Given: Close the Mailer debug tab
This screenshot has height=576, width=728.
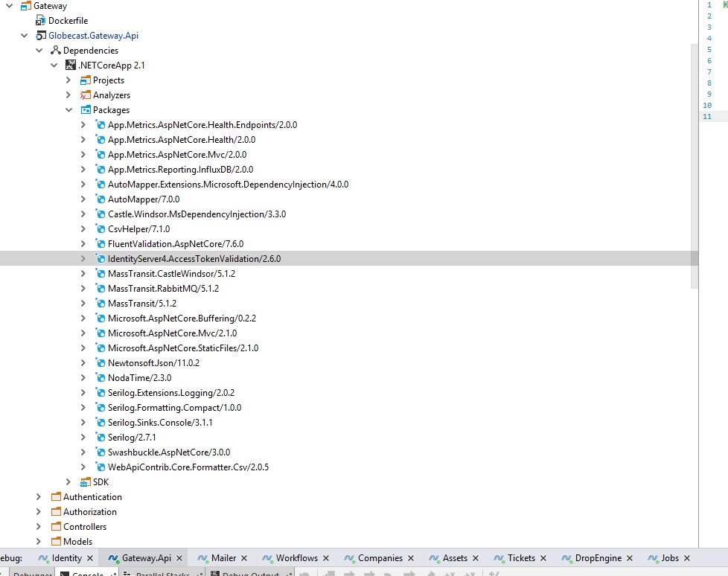Looking at the screenshot, I should pyautogui.click(x=244, y=558).
